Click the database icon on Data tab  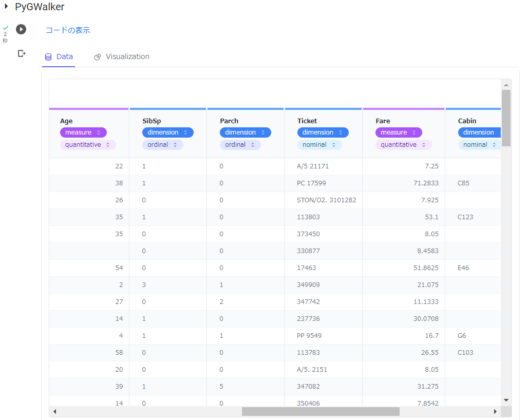48,57
